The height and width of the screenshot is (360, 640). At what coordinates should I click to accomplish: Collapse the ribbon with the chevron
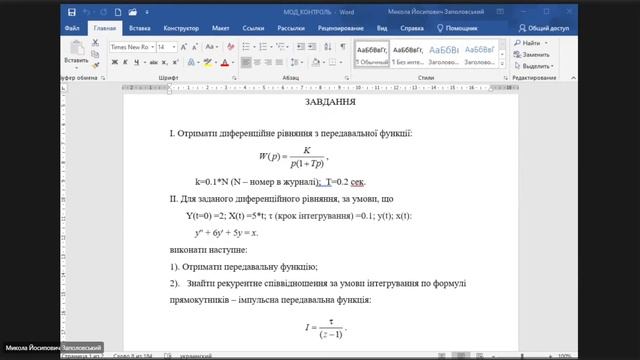tap(573, 78)
